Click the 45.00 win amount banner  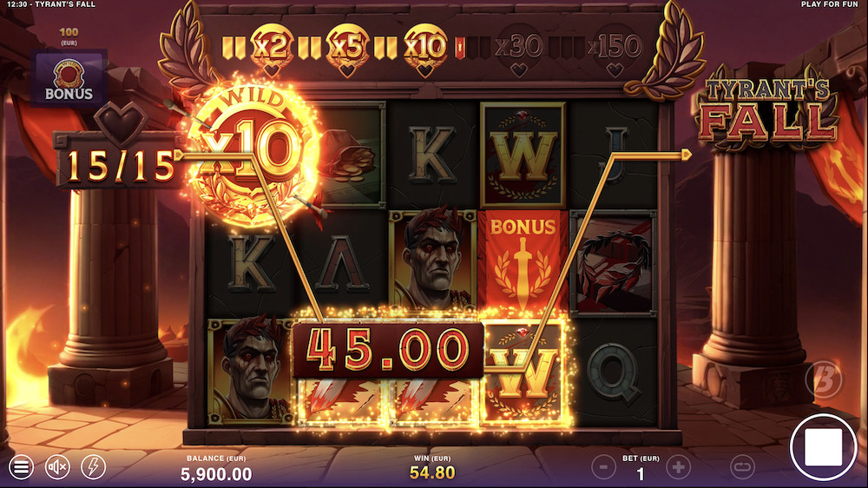pyautogui.click(x=387, y=350)
